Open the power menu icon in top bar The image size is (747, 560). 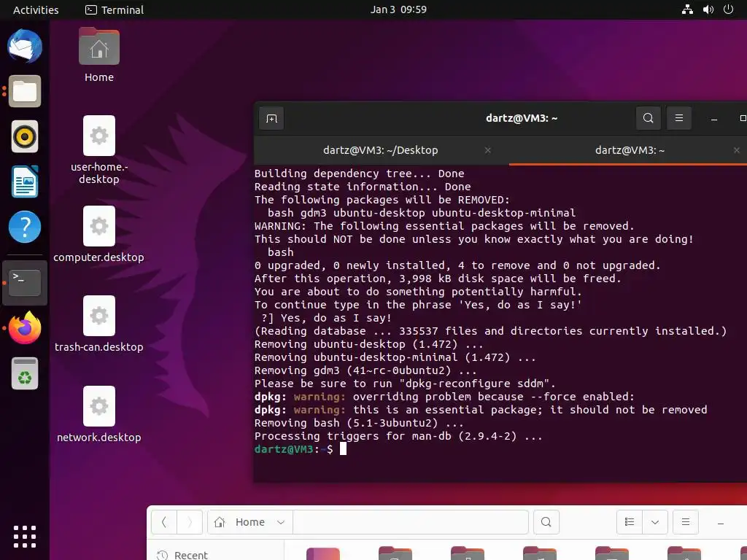(x=729, y=9)
